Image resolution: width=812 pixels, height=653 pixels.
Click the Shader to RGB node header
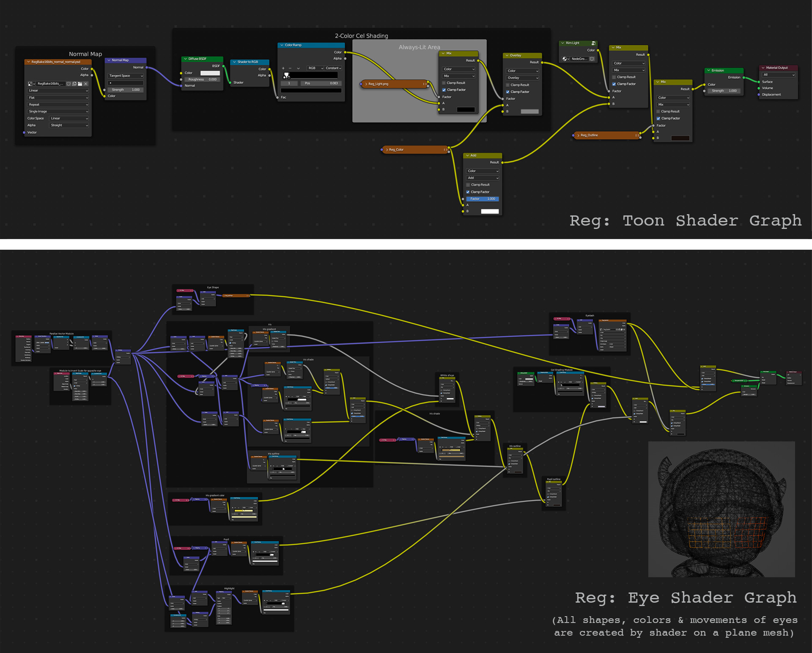pyautogui.click(x=250, y=62)
